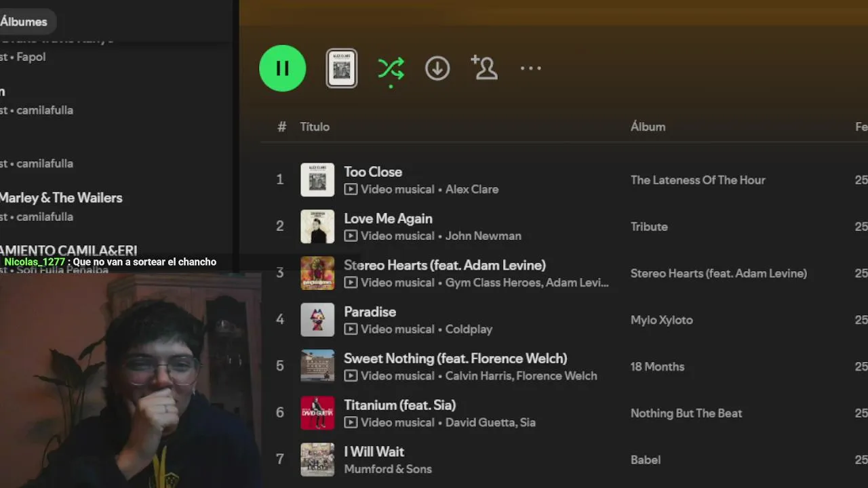This screenshot has height=488, width=868.
Task: Pause playback with the green button
Action: (x=283, y=68)
